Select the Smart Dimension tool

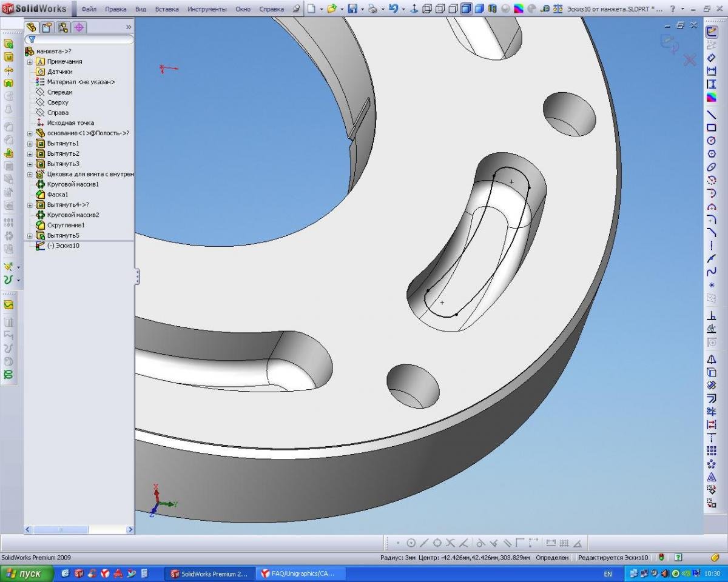(x=712, y=58)
